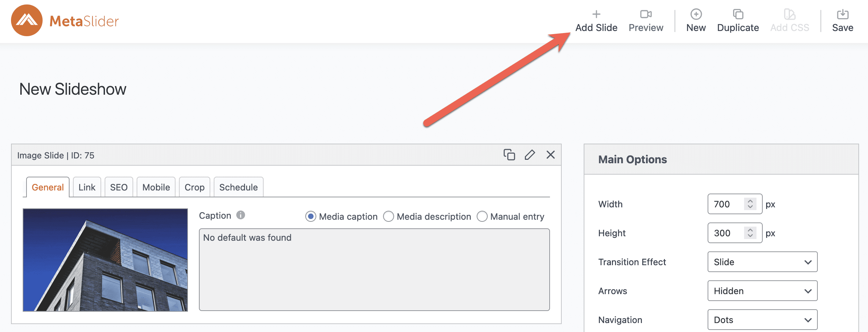Click the Width input field
Screen dimensions: 868x332
click(x=726, y=204)
